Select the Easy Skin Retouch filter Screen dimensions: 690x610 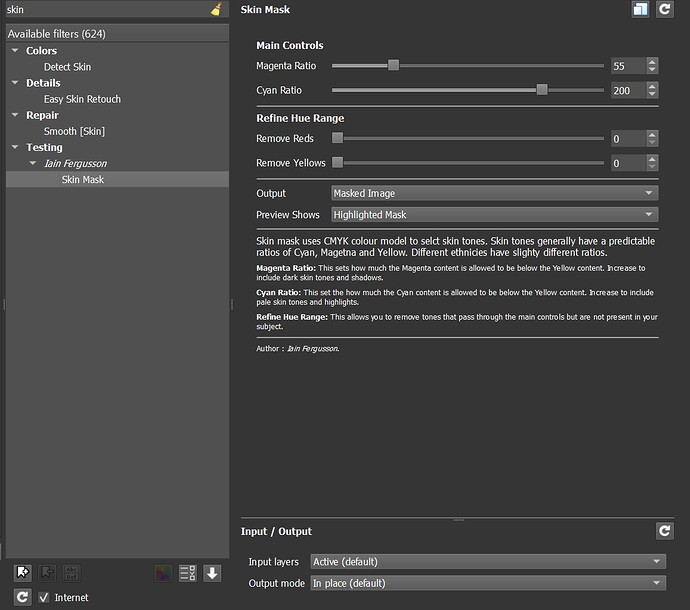[82, 99]
